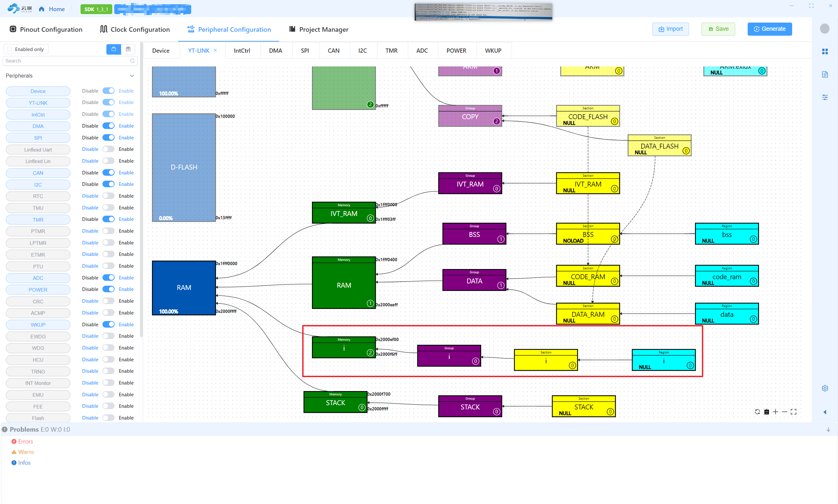Switch to the ADC tab

click(x=422, y=51)
